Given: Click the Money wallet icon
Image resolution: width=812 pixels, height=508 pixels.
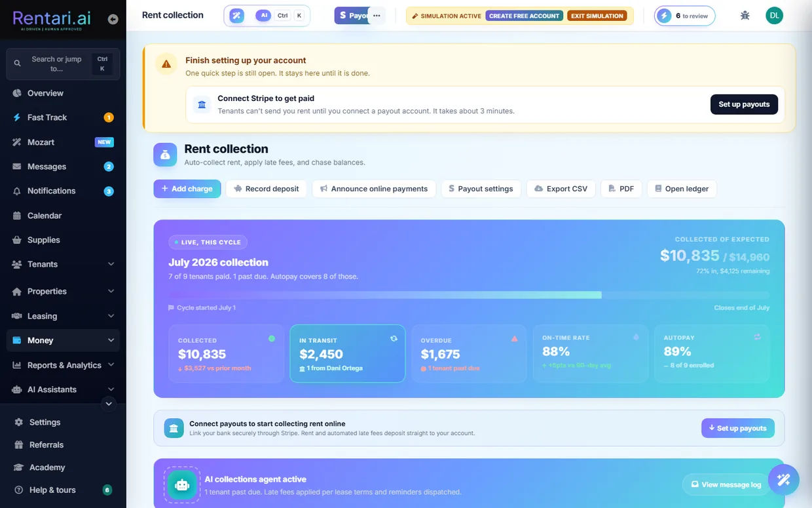Looking at the screenshot, I should click(17, 340).
